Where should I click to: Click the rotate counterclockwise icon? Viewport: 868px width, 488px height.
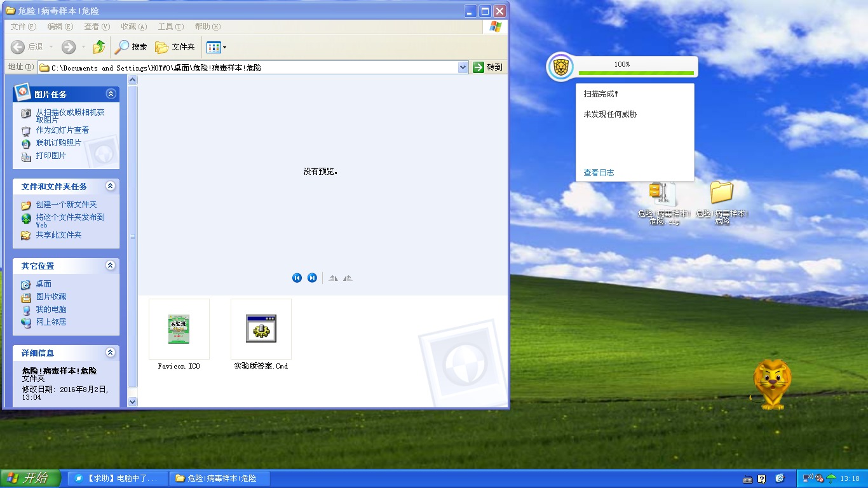(x=348, y=278)
